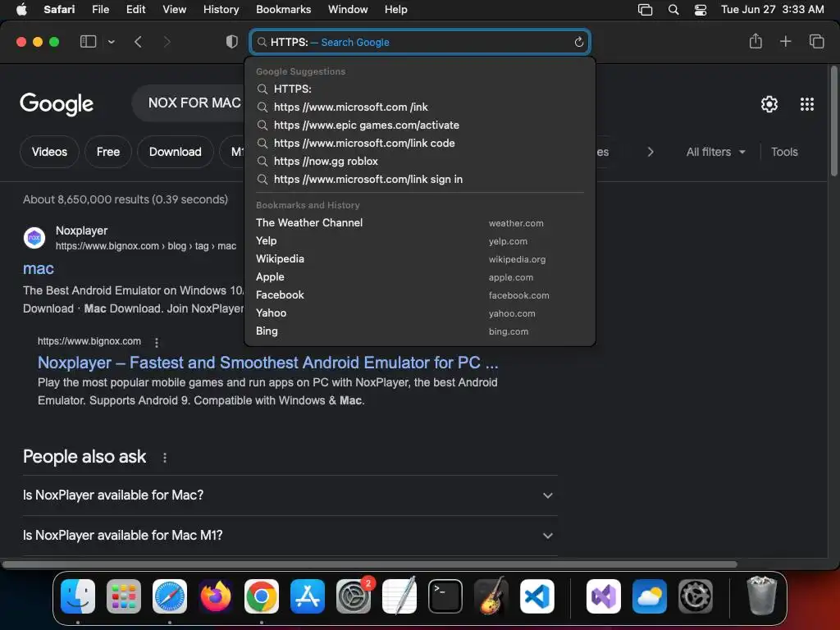Click the NOX FOR MAC search box
Image resolution: width=840 pixels, height=630 pixels.
pos(189,103)
